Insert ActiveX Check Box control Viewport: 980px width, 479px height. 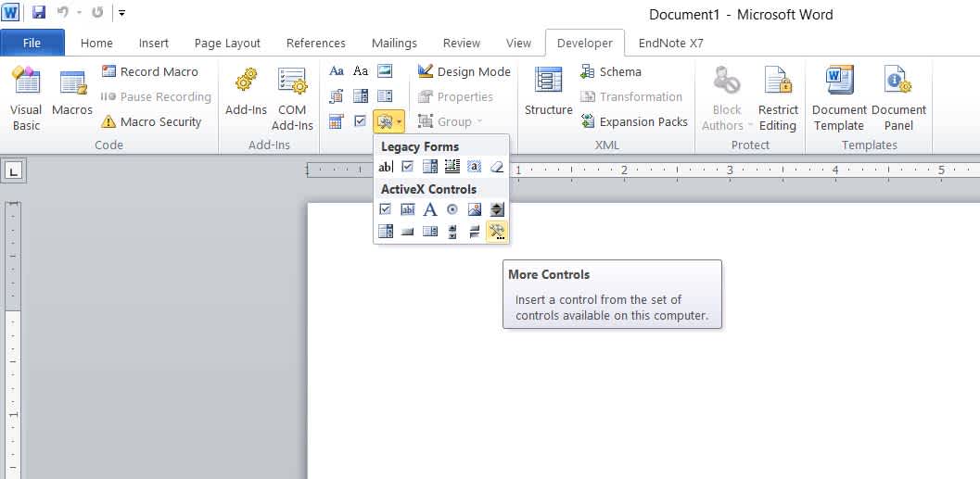pyautogui.click(x=386, y=209)
